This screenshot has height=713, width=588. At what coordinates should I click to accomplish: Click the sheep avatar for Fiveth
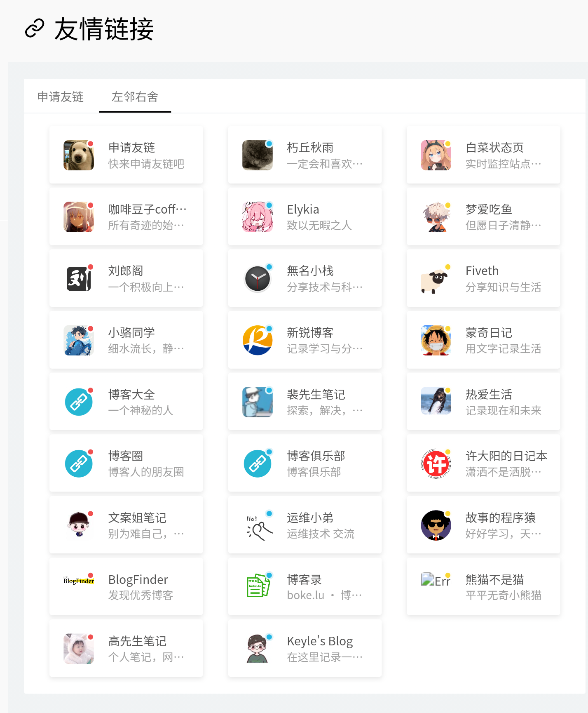(436, 279)
